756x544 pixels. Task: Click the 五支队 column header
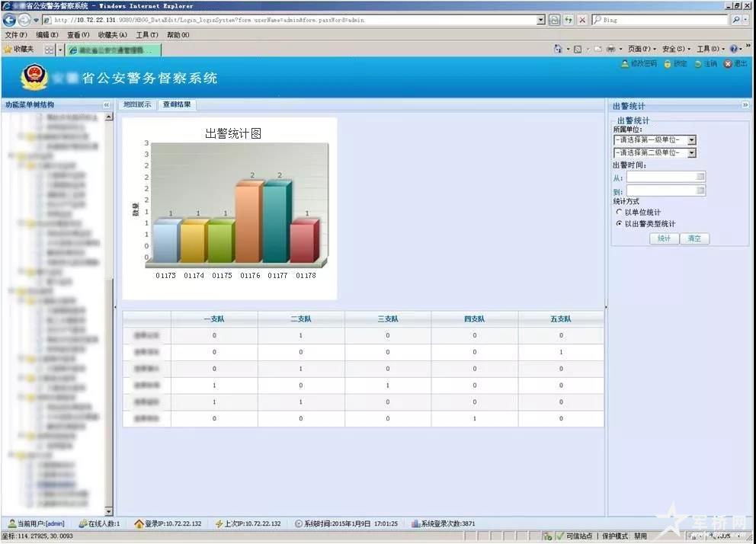561,319
